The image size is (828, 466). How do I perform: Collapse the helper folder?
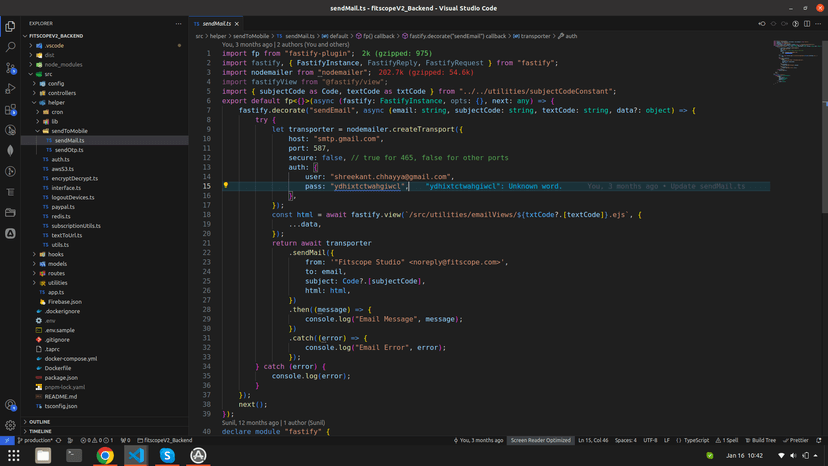(105, 102)
